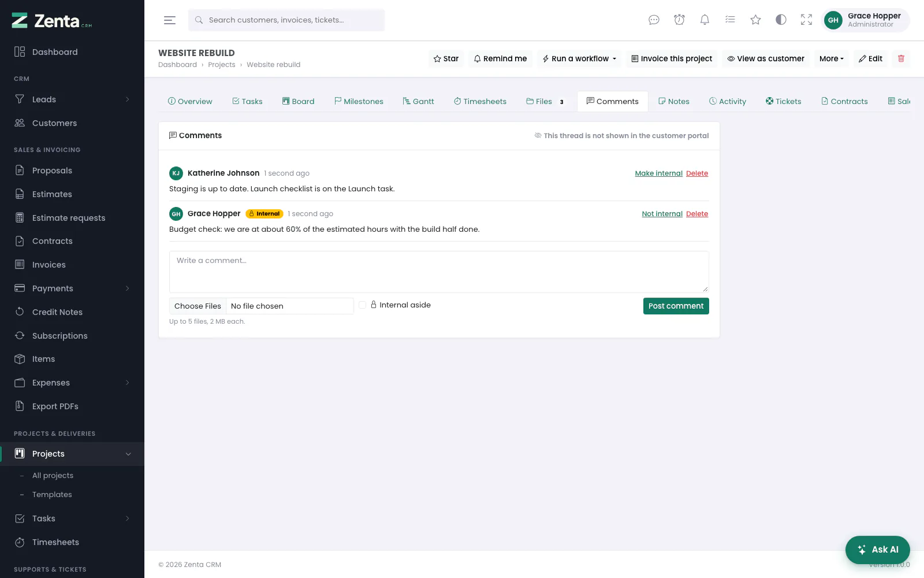
Task: Switch to the Overview tab
Action: coord(190,101)
